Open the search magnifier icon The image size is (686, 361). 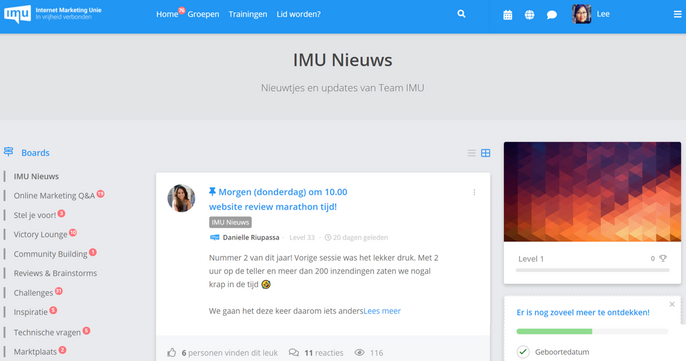coord(461,14)
